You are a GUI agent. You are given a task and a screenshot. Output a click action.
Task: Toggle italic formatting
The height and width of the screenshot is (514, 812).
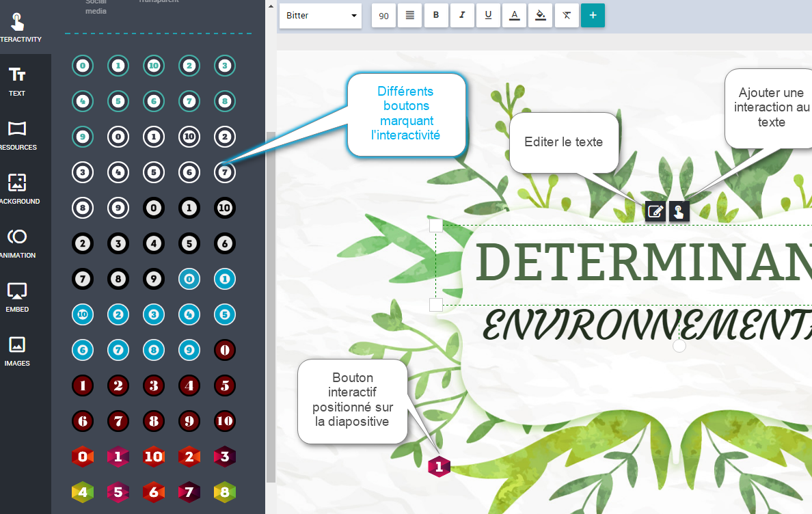pos(462,15)
